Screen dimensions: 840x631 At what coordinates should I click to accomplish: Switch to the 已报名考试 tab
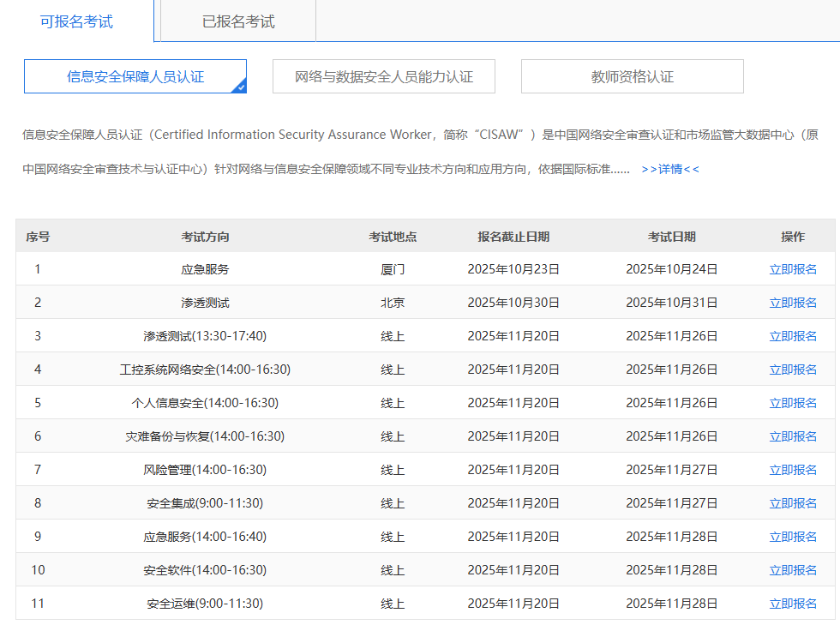point(234,23)
